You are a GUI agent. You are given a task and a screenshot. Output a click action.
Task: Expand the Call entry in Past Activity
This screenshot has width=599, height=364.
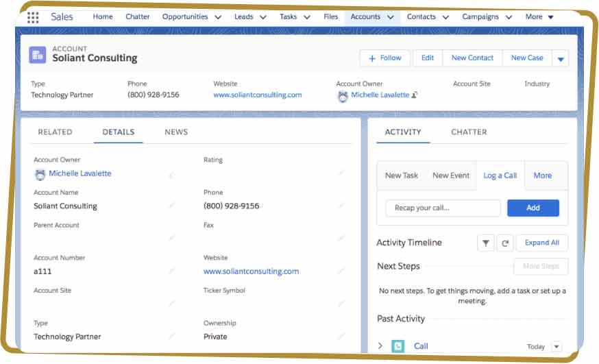click(380, 346)
